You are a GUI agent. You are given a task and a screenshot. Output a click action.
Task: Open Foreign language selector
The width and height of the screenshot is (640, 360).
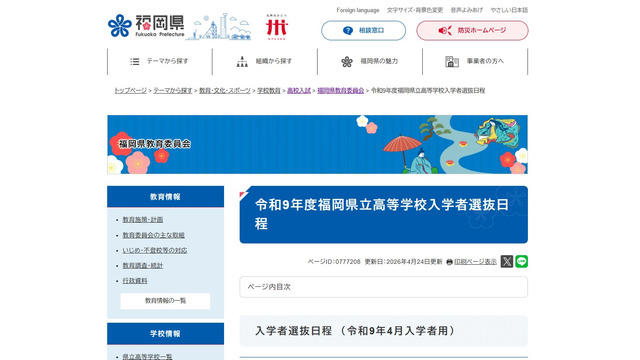(358, 10)
